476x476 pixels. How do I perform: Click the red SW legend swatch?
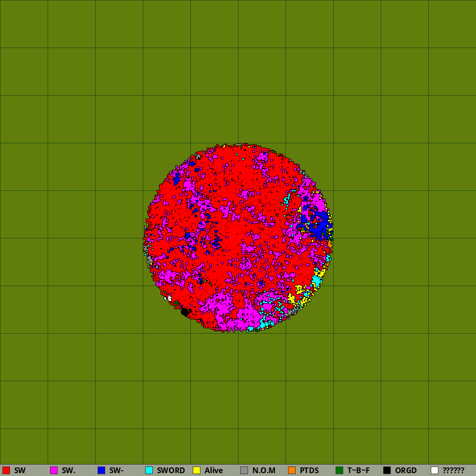pyautogui.click(x=6, y=470)
